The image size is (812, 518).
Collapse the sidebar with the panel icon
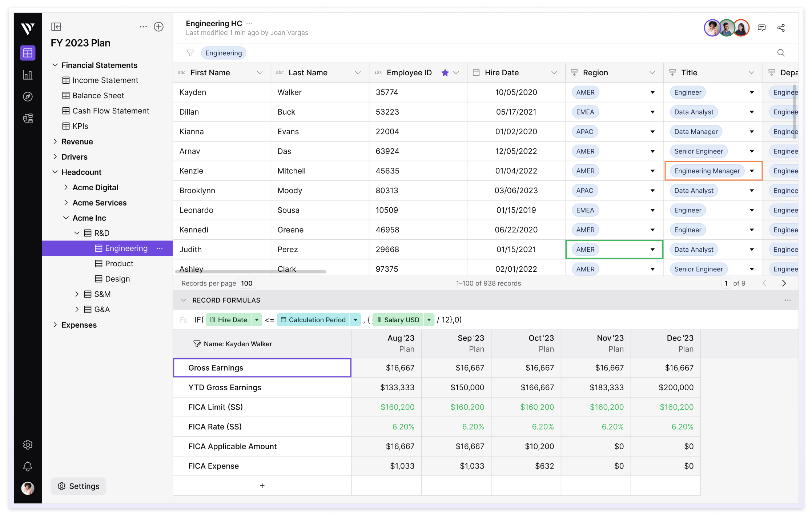pos(56,27)
